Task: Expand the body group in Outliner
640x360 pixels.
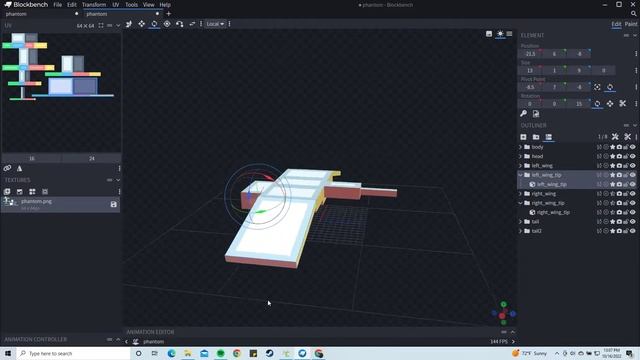Action: tap(521, 147)
